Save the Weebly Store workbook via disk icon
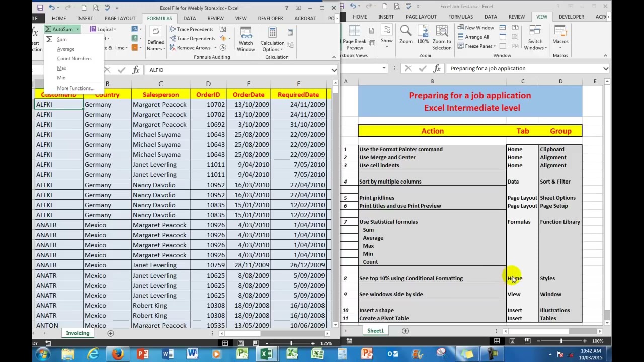The image size is (644, 362). 39,8
